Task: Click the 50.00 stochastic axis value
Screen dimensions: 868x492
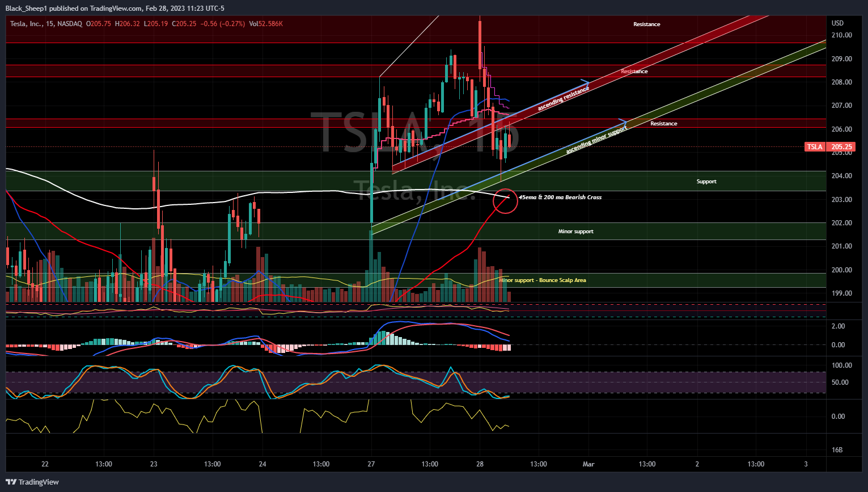Action: pyautogui.click(x=840, y=382)
